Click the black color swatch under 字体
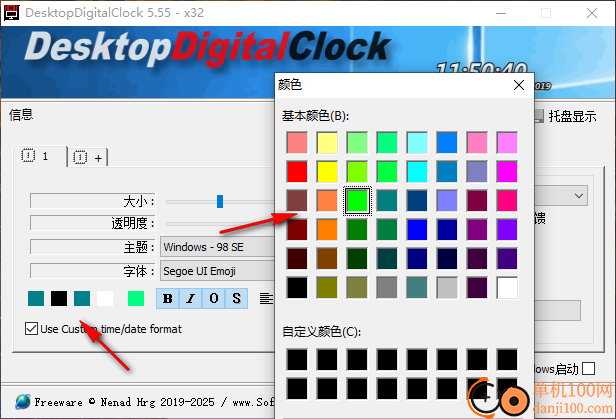This screenshot has width=616, height=419. [59, 298]
